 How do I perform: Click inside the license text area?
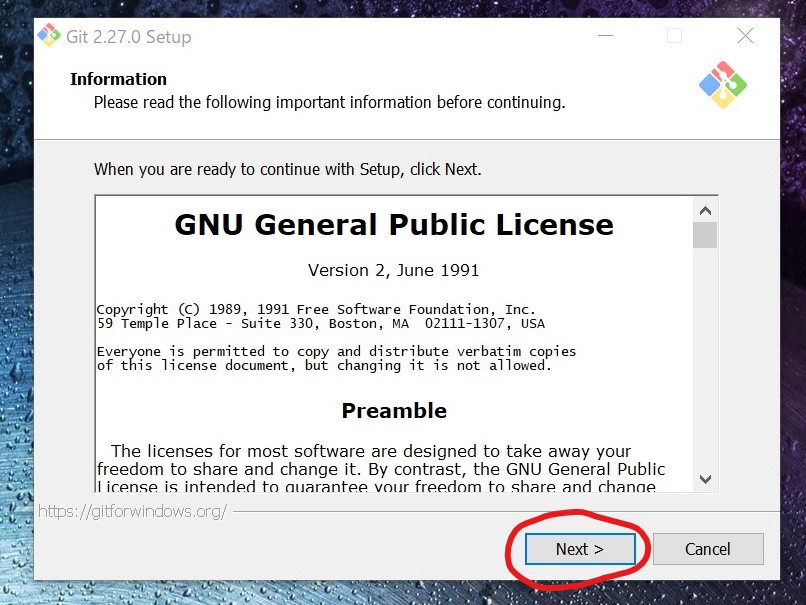[390, 350]
